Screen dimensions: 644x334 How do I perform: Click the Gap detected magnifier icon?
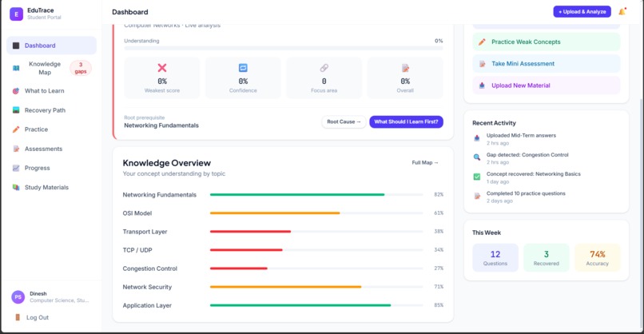coord(477,157)
